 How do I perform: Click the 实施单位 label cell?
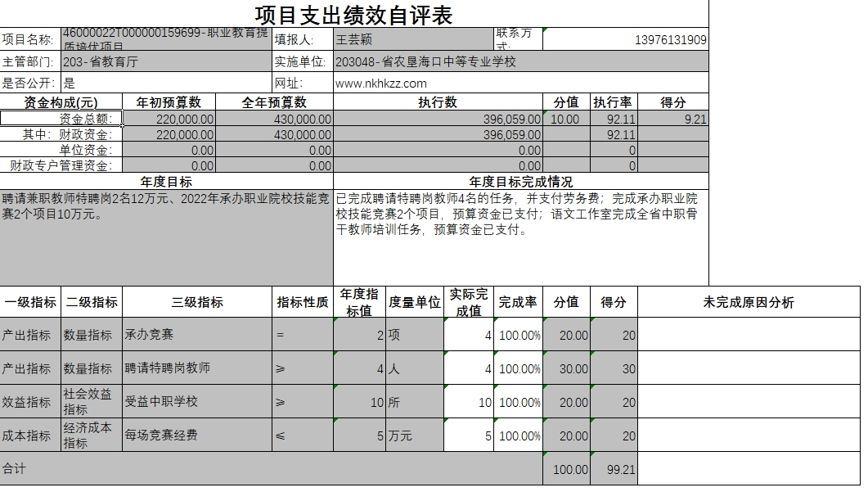click(x=303, y=61)
